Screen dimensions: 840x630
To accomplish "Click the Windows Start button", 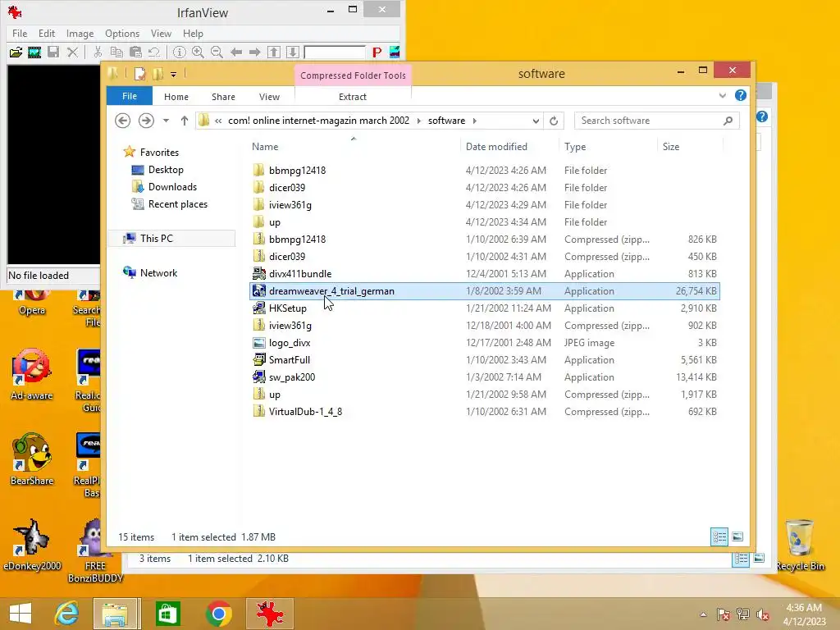I will coord(21,614).
